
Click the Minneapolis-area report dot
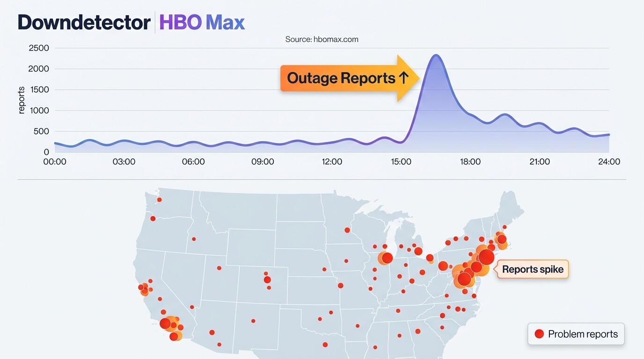[347, 230]
